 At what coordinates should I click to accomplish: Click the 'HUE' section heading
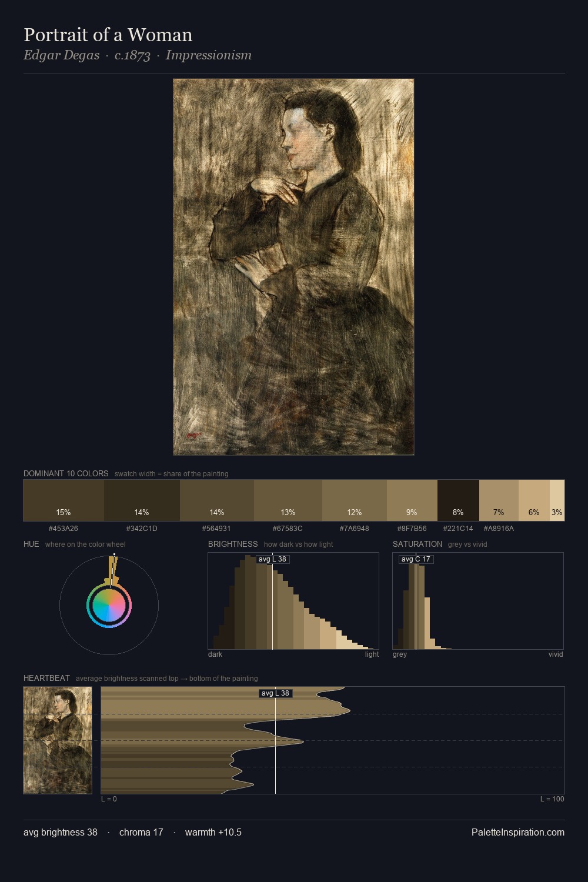pyautogui.click(x=31, y=544)
